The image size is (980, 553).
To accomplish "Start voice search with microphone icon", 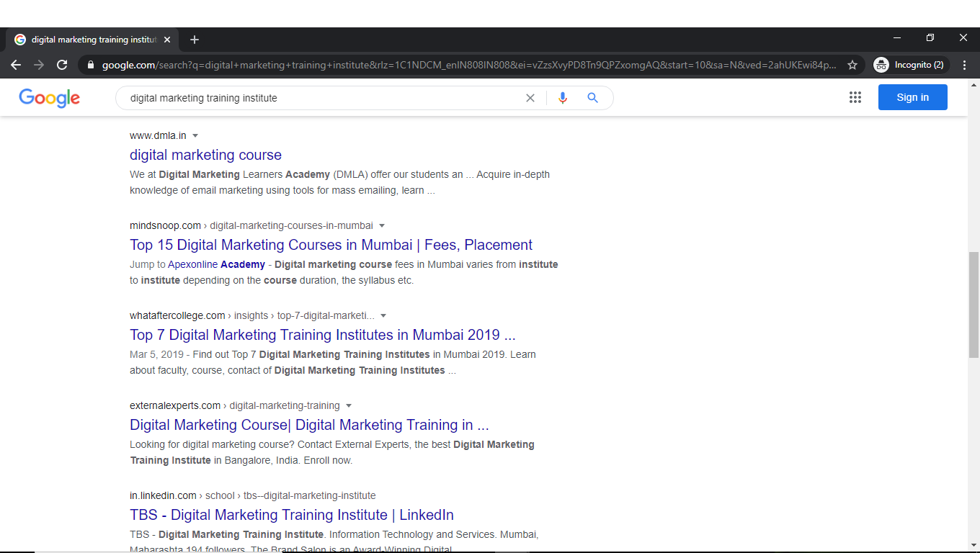I will [x=563, y=98].
